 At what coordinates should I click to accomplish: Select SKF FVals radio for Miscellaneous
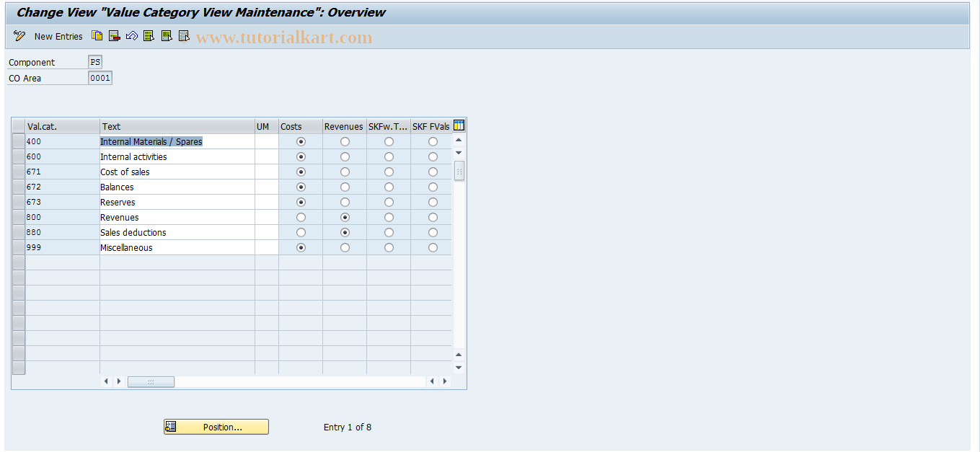433,247
